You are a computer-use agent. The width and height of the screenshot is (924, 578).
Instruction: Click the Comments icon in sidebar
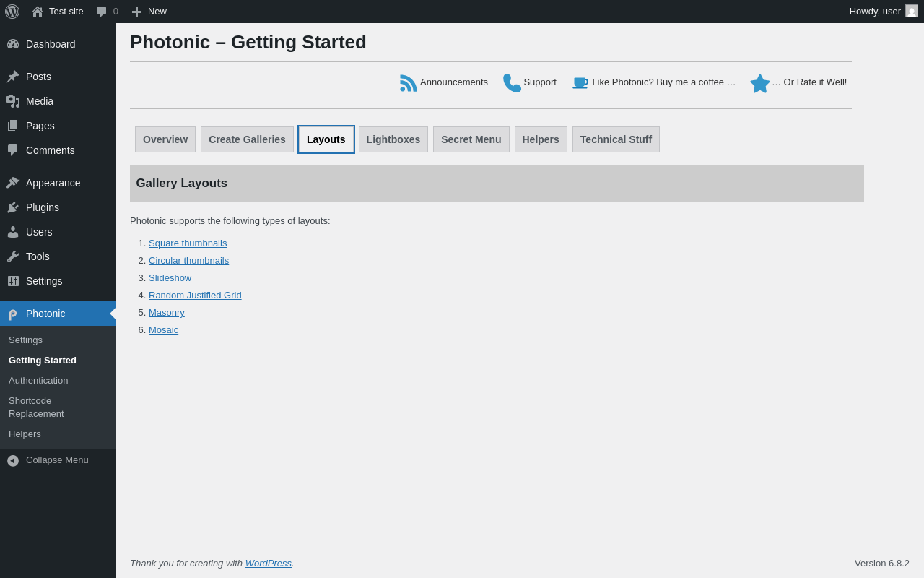click(13, 150)
